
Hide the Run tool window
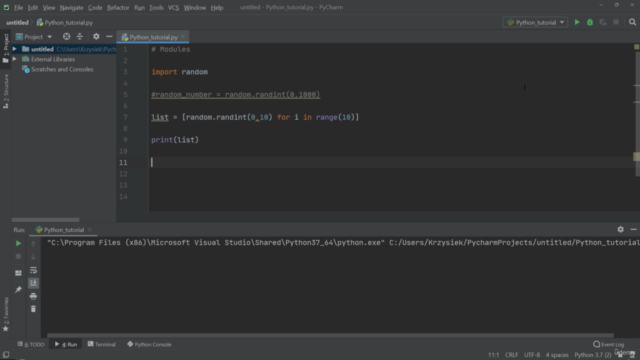tap(633, 229)
